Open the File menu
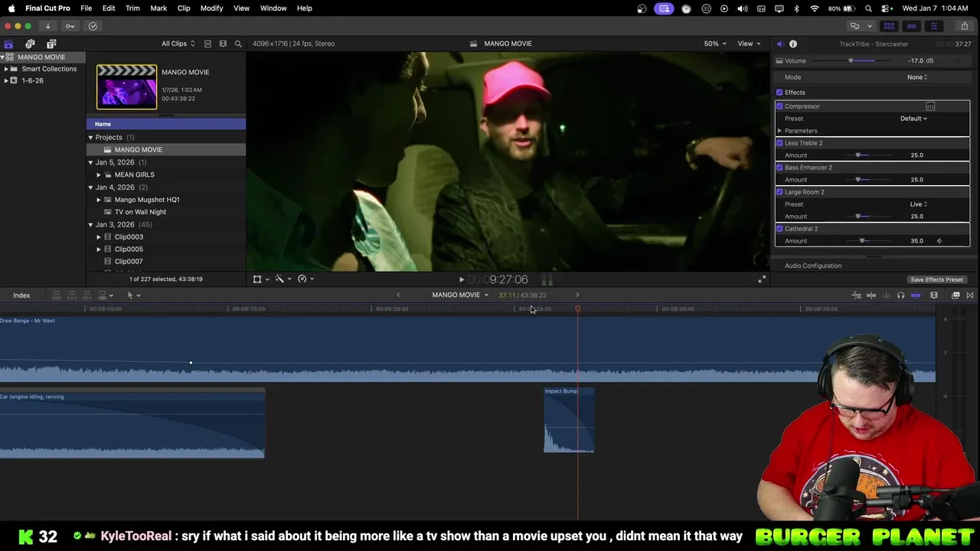 (87, 8)
